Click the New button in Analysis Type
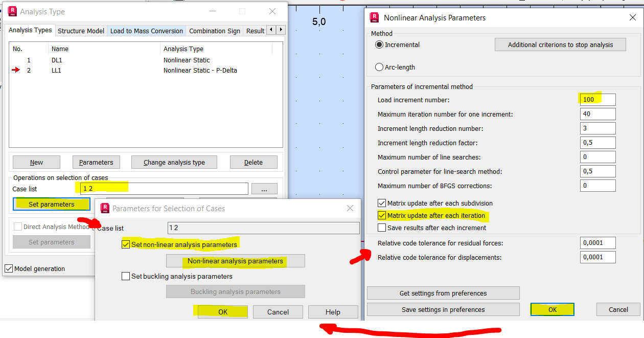Screen dimensions: 644x338 (36, 162)
